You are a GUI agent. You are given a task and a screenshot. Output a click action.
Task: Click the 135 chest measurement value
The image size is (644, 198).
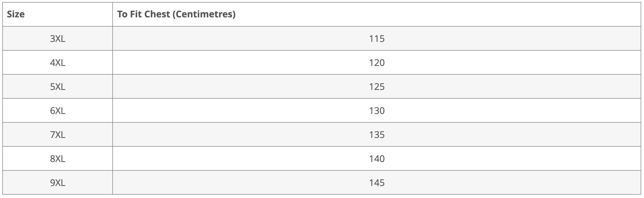(x=377, y=135)
